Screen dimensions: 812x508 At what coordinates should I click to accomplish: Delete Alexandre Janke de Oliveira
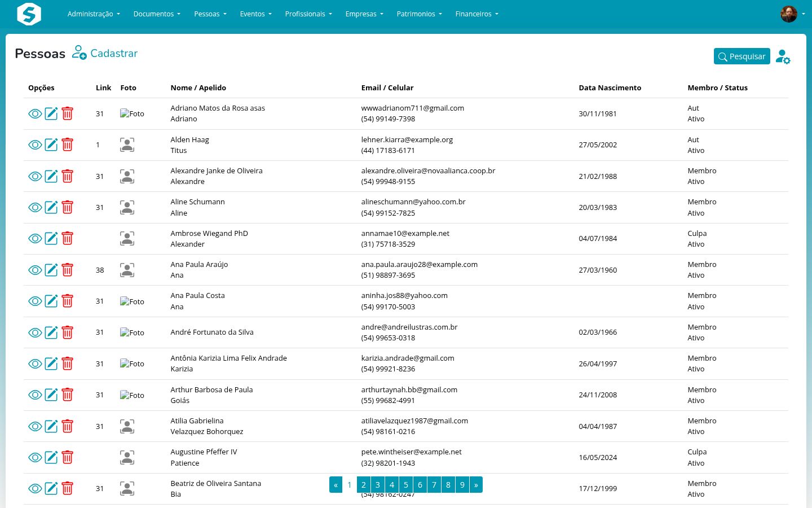tap(67, 176)
